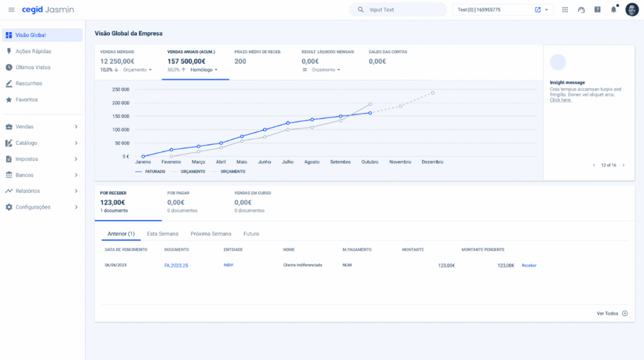Open the hamburger menu beside the Cegid Jasmin logo
Viewport: 644px width, 360px height.
[x=11, y=10]
